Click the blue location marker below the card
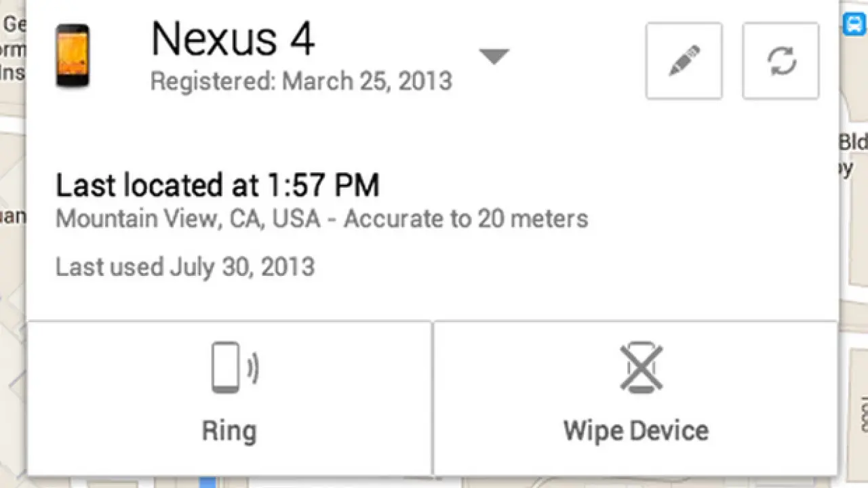Viewport: 868px width, 488px height. (208, 482)
